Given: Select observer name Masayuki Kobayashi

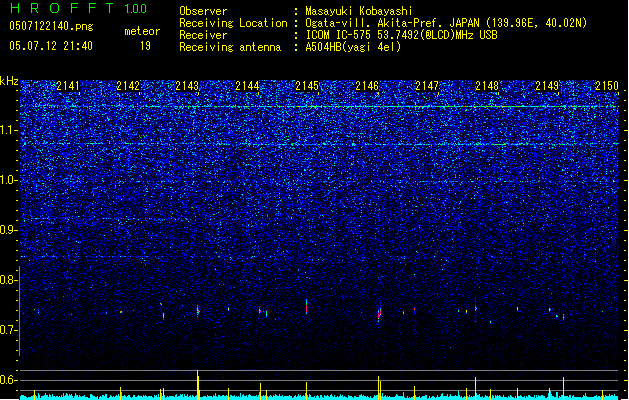Looking at the screenshot, I should point(359,11).
